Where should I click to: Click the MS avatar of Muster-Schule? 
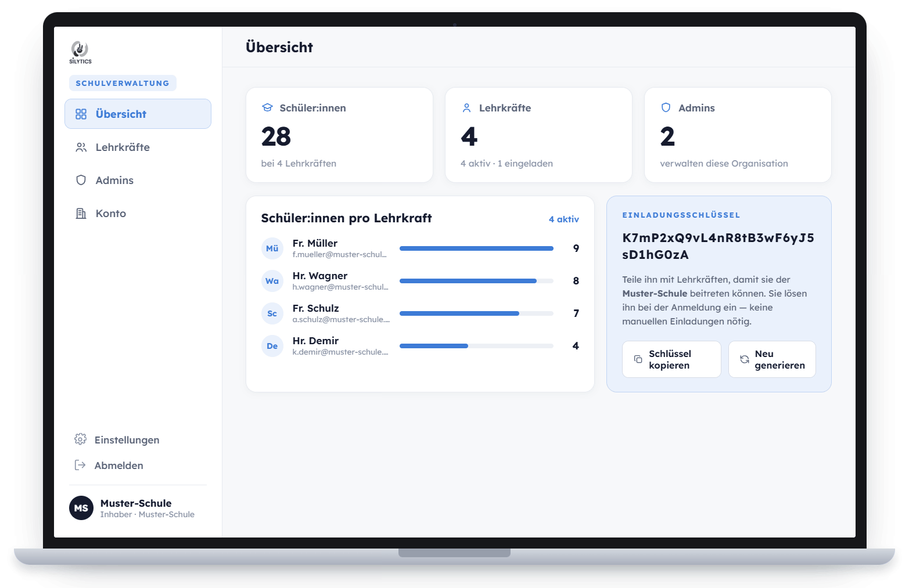coord(81,508)
